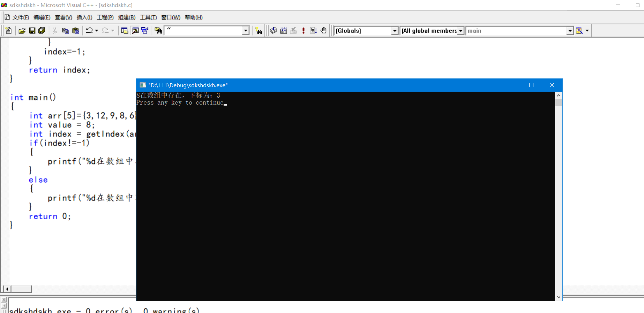Open the 文件(F) menu
This screenshot has height=313, width=644.
pos(21,17)
